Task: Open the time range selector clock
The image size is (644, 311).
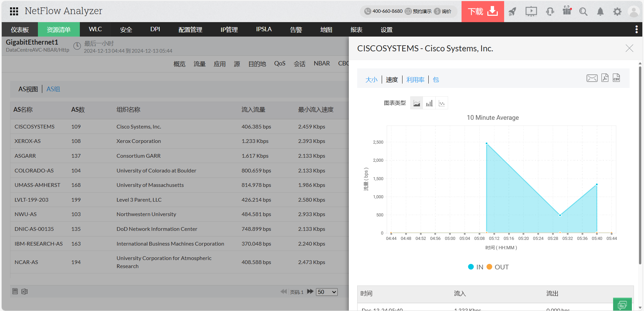Action: tap(77, 46)
